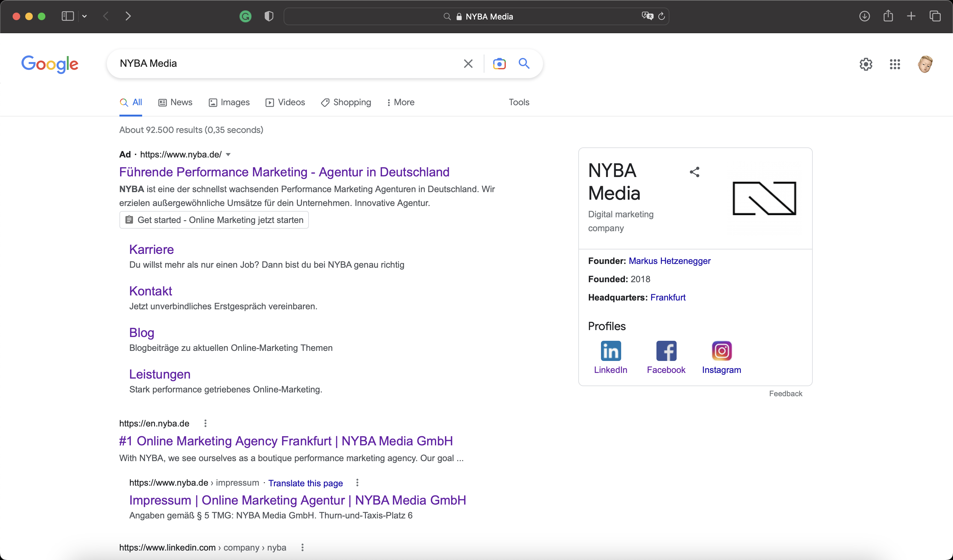Image resolution: width=953 pixels, height=560 pixels.
Task: Open the Facebook profile icon
Action: (666, 351)
